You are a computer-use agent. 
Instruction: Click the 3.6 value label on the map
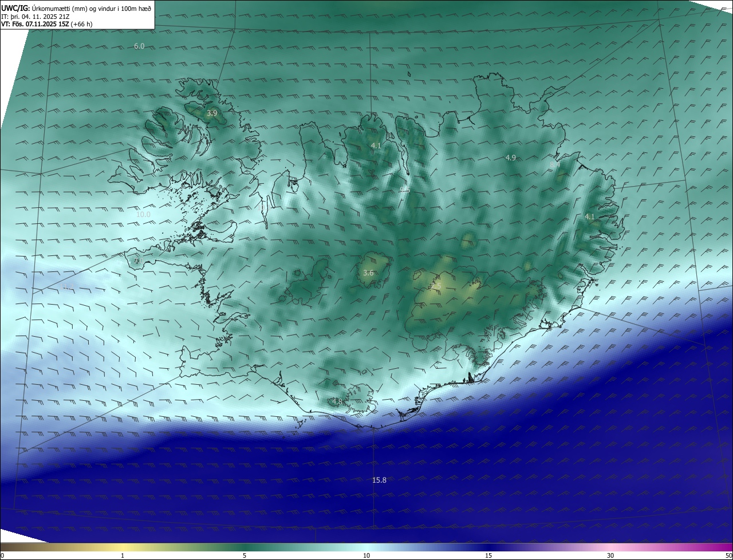pyautogui.click(x=368, y=273)
